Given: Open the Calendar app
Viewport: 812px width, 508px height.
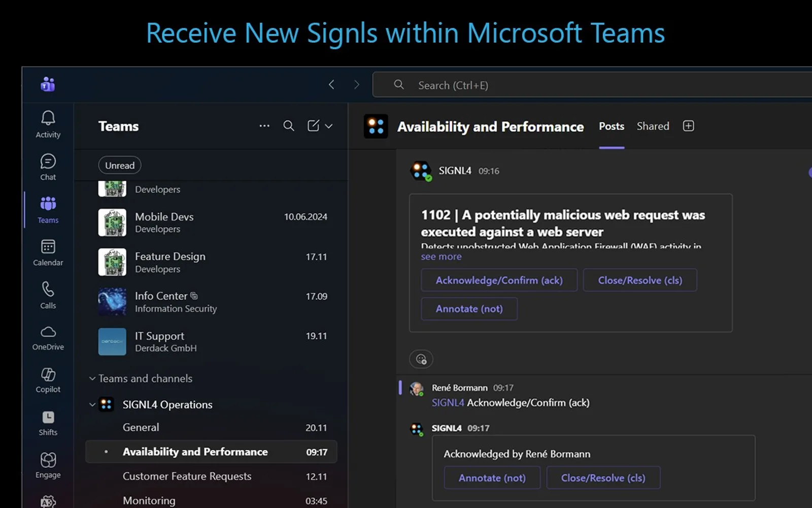Looking at the screenshot, I should (x=48, y=253).
